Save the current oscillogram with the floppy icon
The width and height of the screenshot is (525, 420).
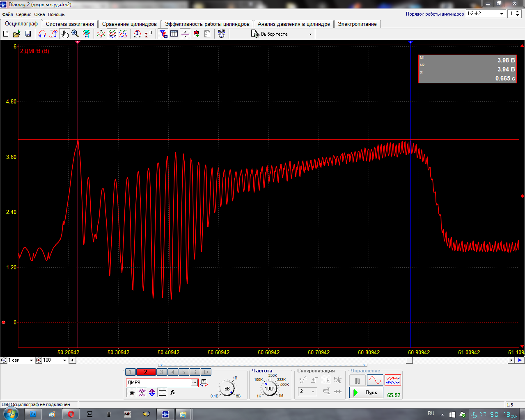tap(28, 34)
